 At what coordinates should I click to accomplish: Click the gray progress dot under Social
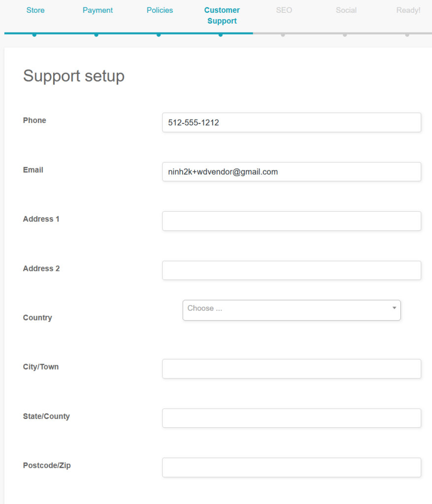click(345, 34)
